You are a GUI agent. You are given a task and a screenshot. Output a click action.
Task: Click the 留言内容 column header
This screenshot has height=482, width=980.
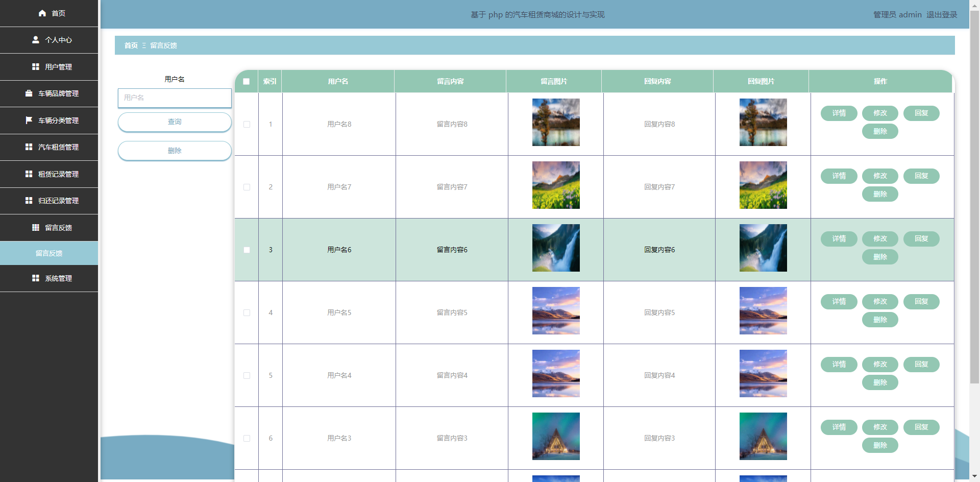[x=450, y=82]
